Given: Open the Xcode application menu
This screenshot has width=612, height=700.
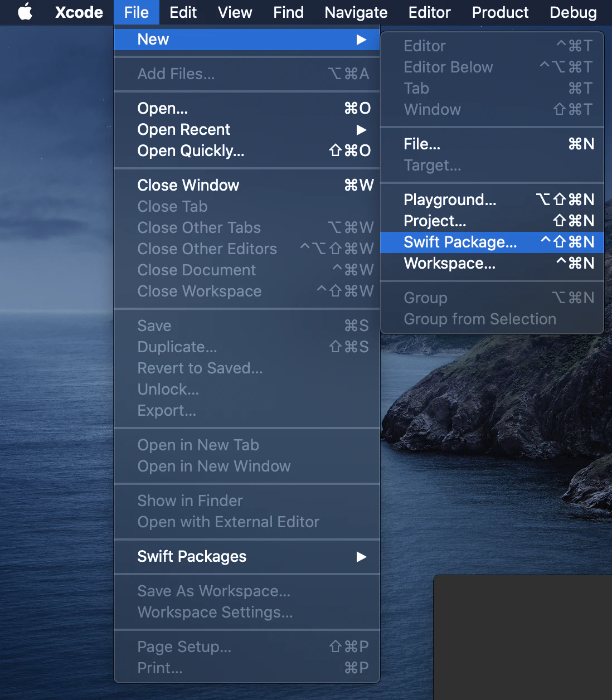Looking at the screenshot, I should pos(79,12).
